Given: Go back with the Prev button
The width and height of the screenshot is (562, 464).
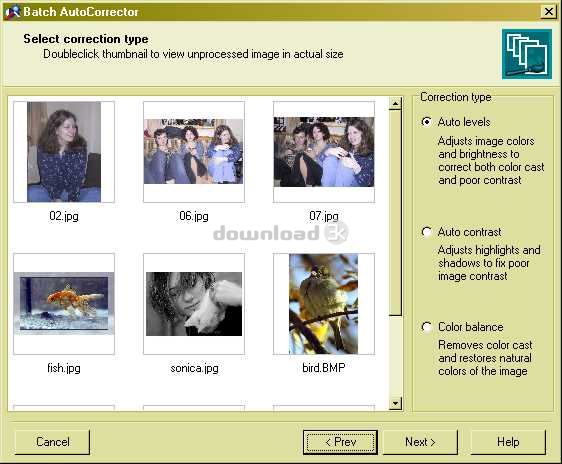Looking at the screenshot, I should pyautogui.click(x=340, y=442).
